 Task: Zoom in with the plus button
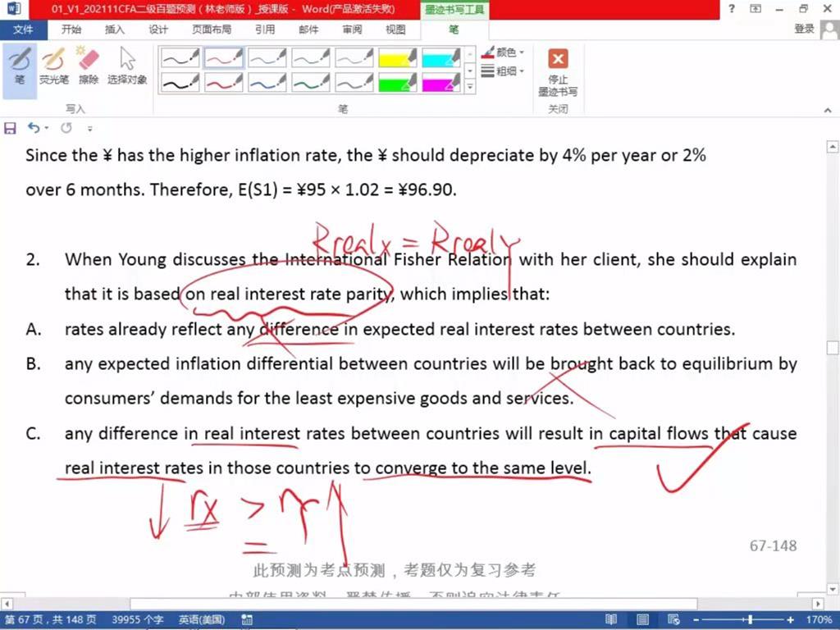tap(791, 620)
